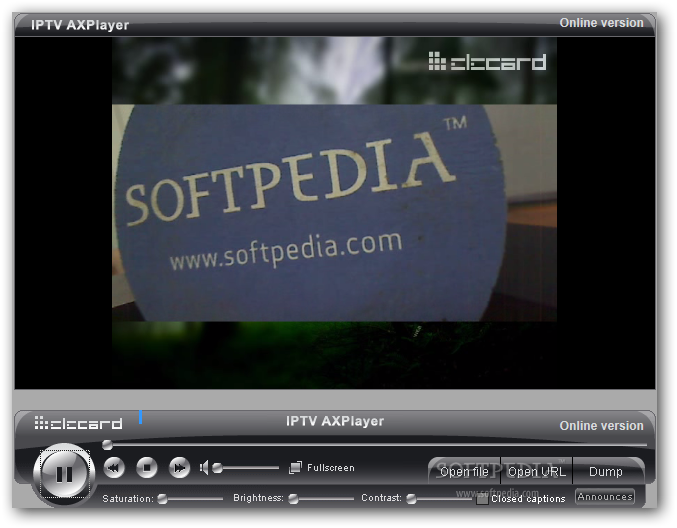Image resolution: width=677 pixels, height=528 pixels.
Task: Adjust the volume slider
Action: pyautogui.click(x=248, y=468)
